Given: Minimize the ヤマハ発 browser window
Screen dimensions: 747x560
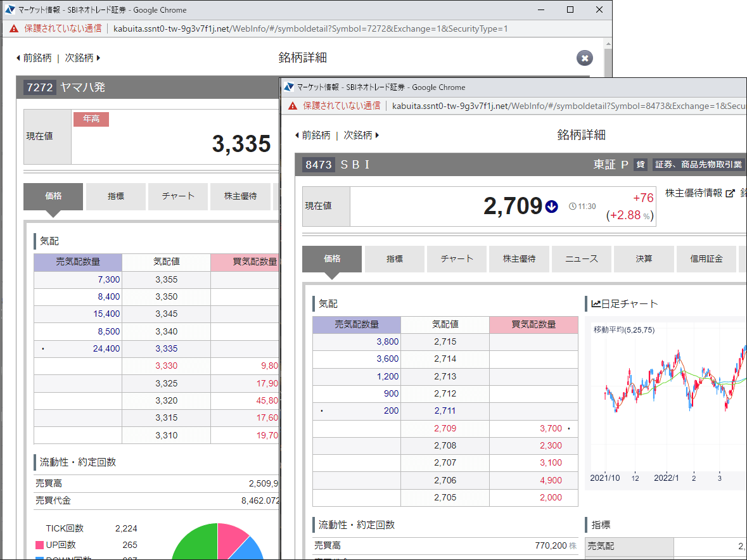Looking at the screenshot, I should tap(541, 10).
